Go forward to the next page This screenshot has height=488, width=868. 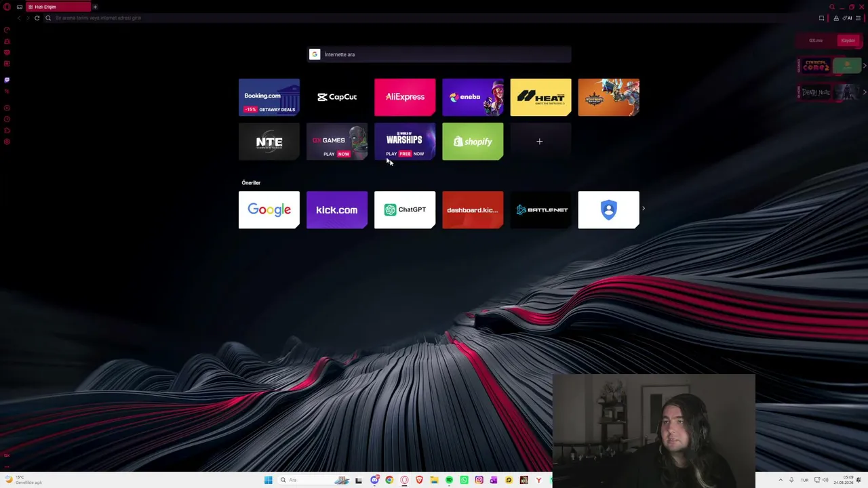point(28,18)
